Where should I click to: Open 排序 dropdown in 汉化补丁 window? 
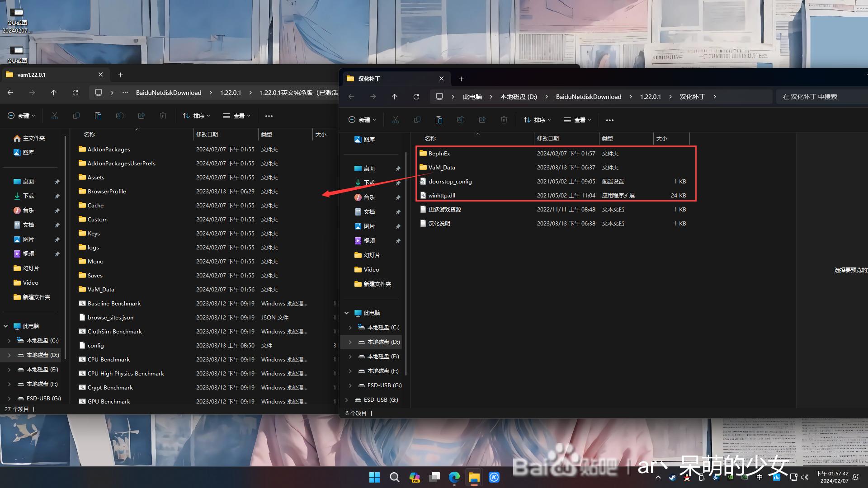click(537, 120)
